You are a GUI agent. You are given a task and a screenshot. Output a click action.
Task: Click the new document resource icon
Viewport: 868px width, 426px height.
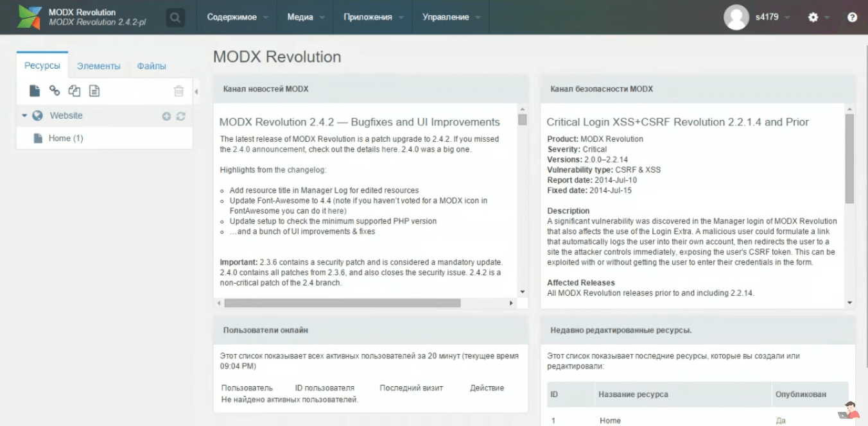tap(35, 91)
